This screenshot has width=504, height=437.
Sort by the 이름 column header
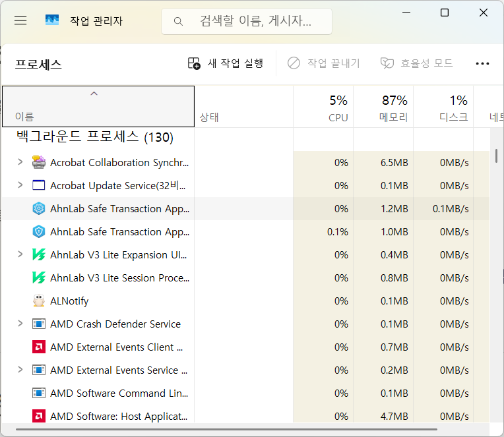(98, 106)
